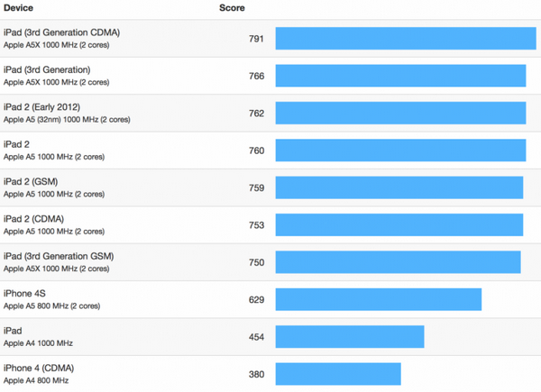
Task: Click the Apple A4 800 MHz subtitle
Action: (36, 380)
